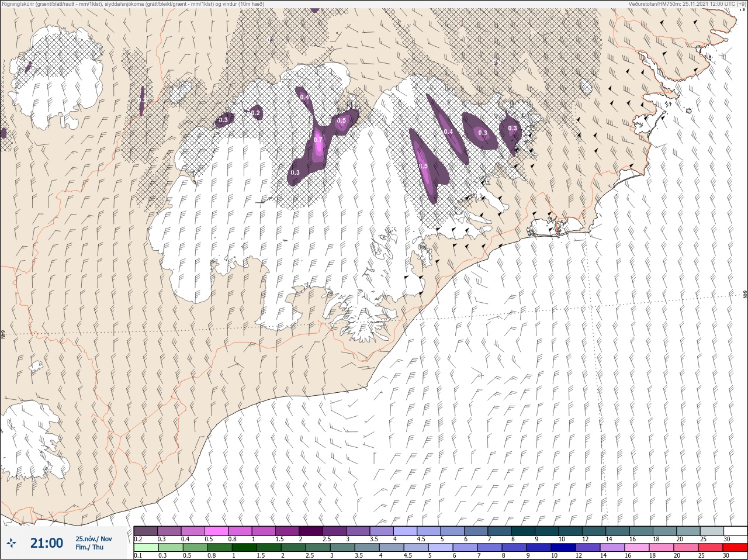This screenshot has width=748, height=560.
Task: Select the white swatch above 30 in the top legend row
Action: (x=735, y=531)
